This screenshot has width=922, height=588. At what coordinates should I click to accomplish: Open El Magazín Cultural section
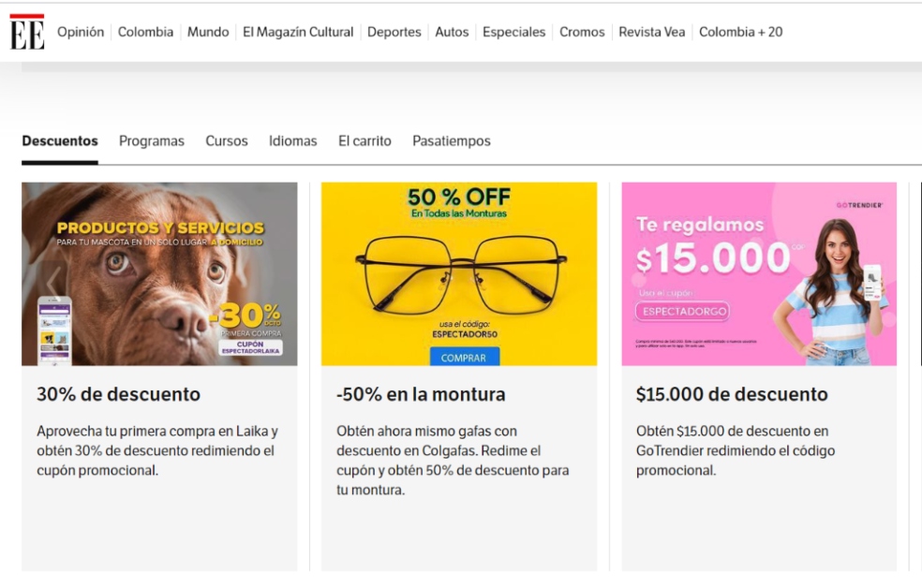point(298,32)
